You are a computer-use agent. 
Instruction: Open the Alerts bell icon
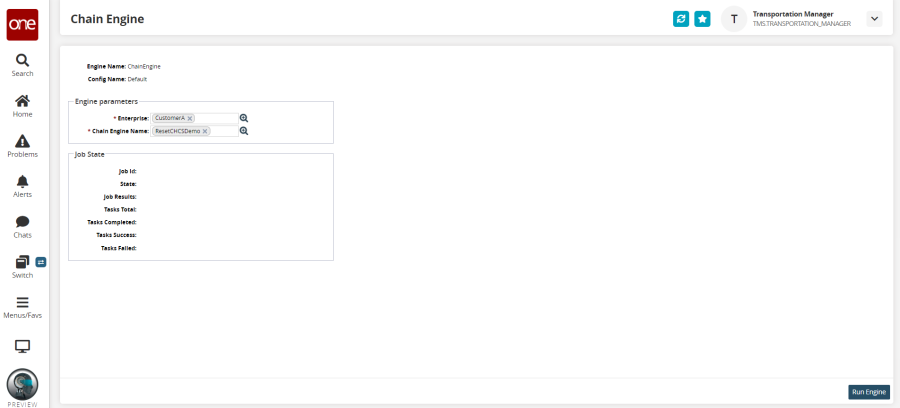point(22,185)
